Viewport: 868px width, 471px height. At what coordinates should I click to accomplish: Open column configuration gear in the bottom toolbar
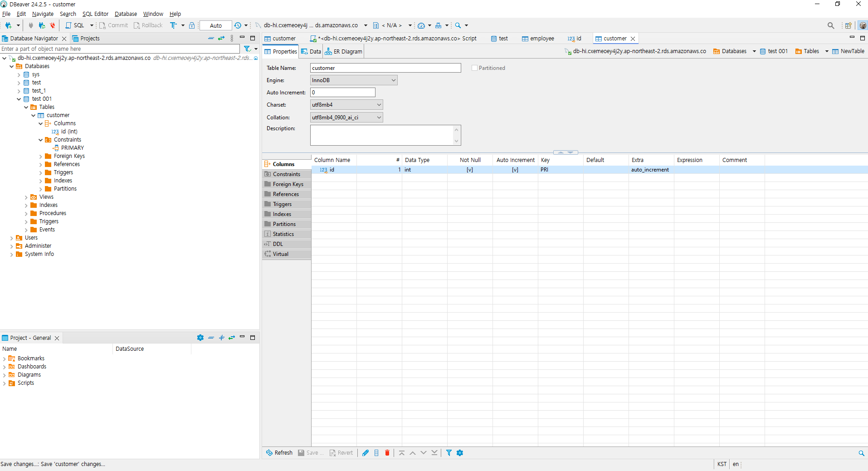tap(460, 453)
